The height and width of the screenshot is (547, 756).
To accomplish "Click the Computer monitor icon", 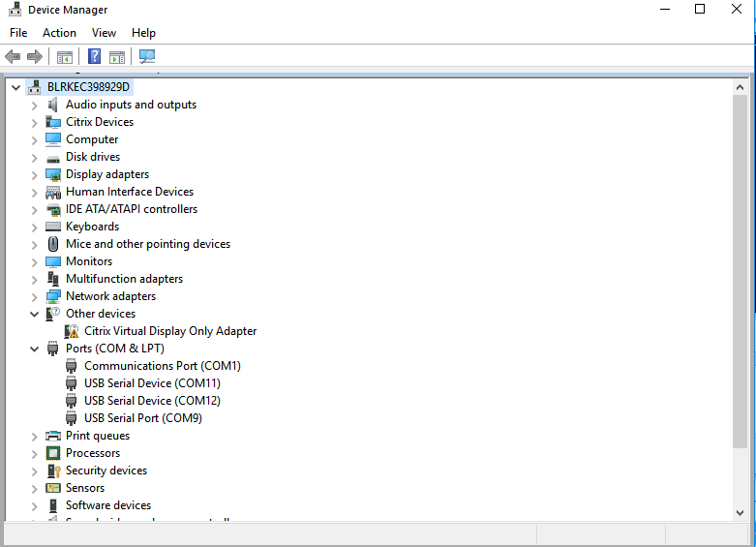I will click(x=53, y=139).
